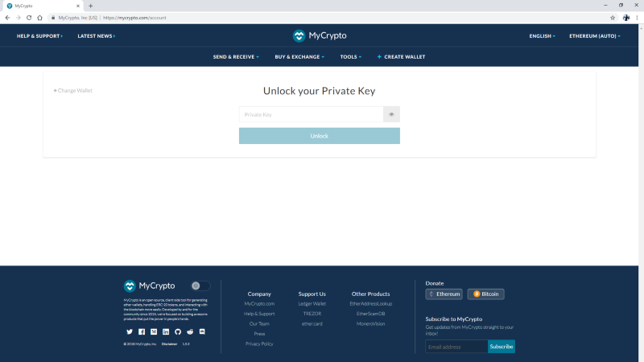
Task: Open MyCrypto Medium blog icon
Action: point(154,331)
